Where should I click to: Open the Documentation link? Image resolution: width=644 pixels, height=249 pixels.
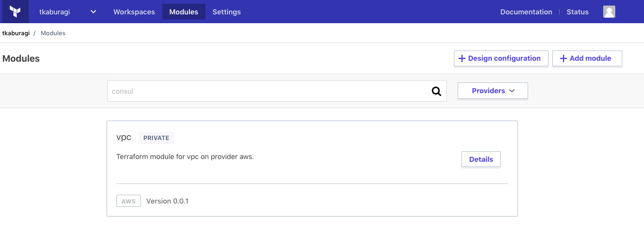coord(526,12)
